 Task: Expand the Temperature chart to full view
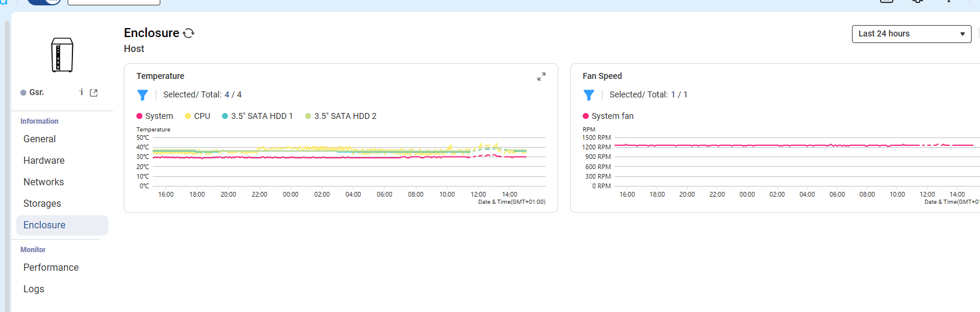point(541,77)
